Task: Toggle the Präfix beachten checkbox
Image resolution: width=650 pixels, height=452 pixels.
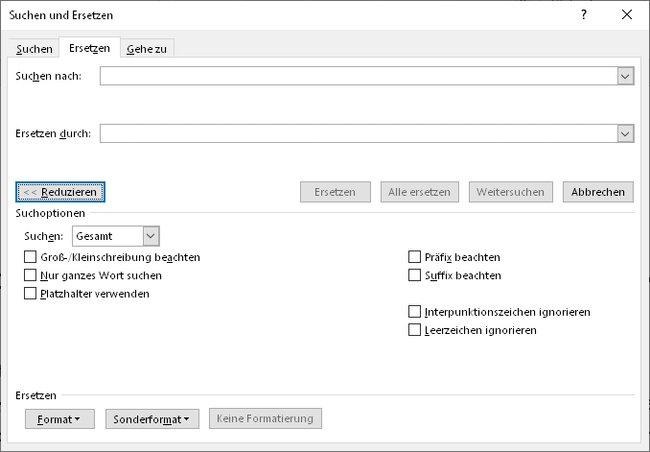Action: pos(415,257)
